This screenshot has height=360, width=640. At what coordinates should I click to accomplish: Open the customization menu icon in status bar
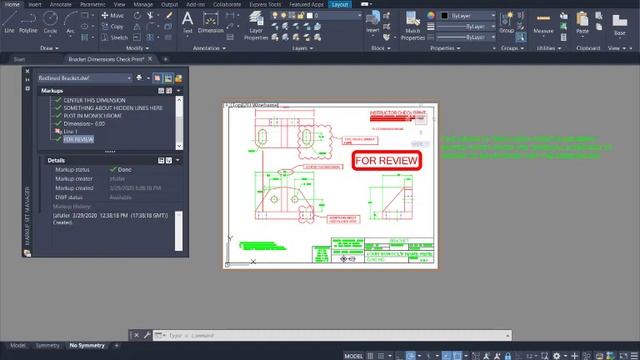[x=634, y=356]
